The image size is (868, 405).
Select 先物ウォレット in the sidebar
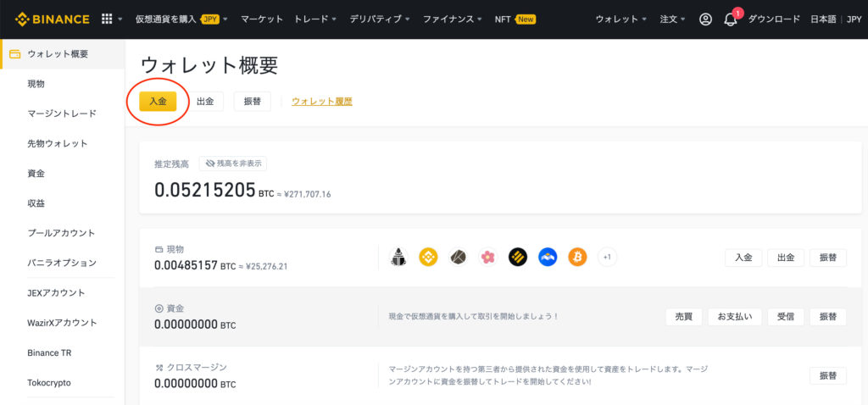58,143
